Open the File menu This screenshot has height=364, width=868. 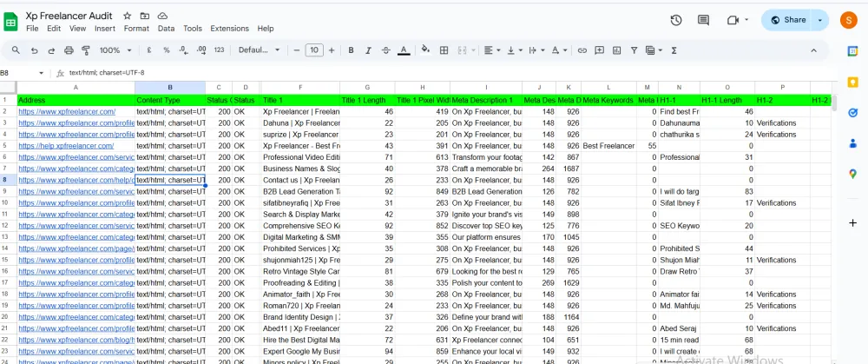[32, 29]
